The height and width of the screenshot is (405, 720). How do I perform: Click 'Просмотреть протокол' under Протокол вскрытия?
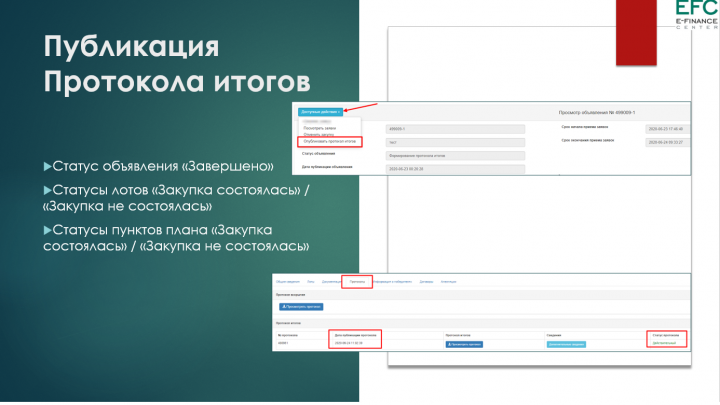[x=301, y=307]
